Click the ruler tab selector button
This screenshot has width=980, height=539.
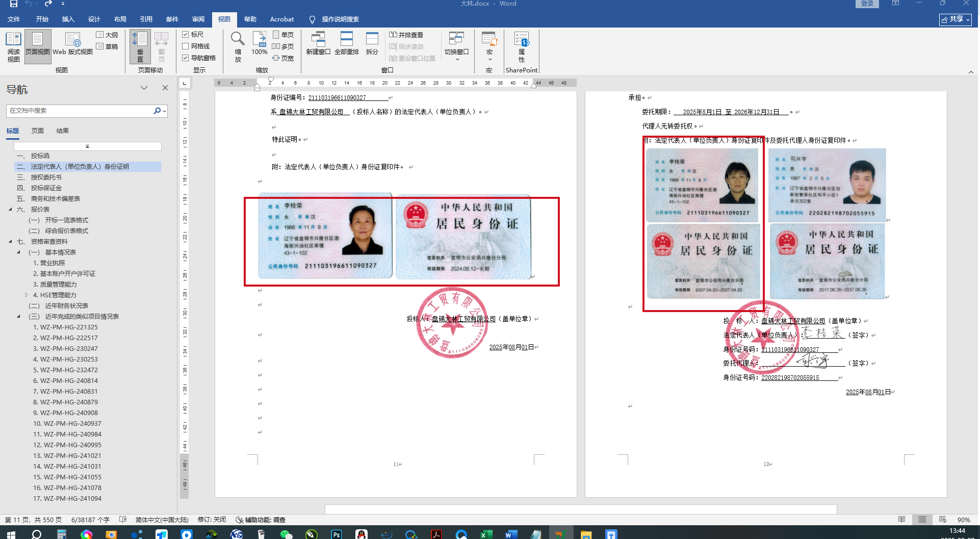tap(184, 83)
